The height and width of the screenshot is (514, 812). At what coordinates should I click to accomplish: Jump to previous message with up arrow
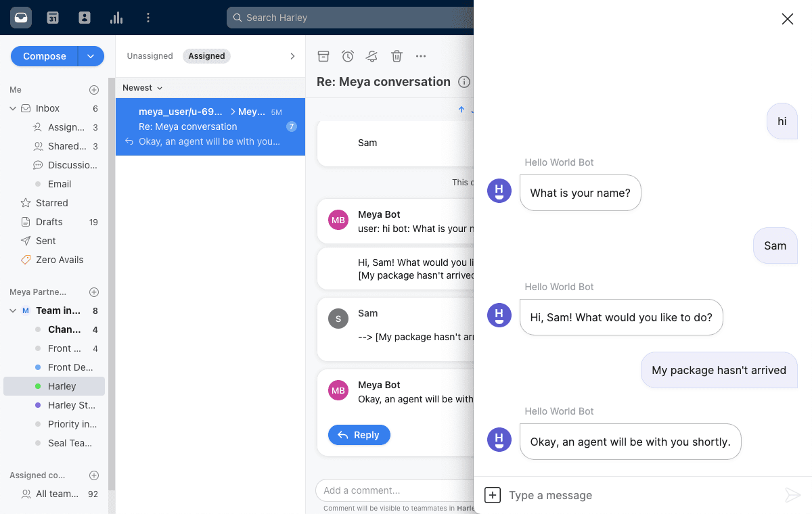point(461,109)
